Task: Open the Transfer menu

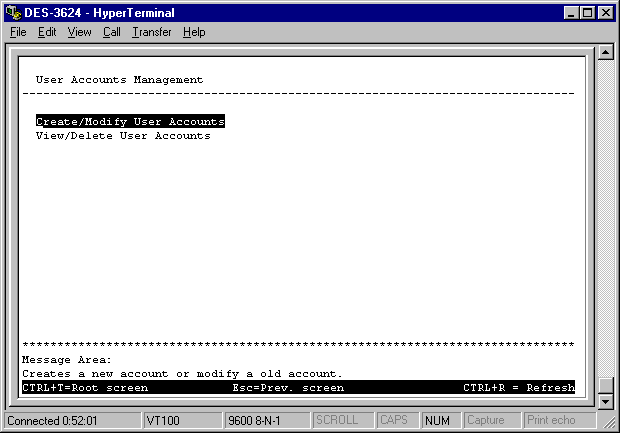Action: point(151,32)
